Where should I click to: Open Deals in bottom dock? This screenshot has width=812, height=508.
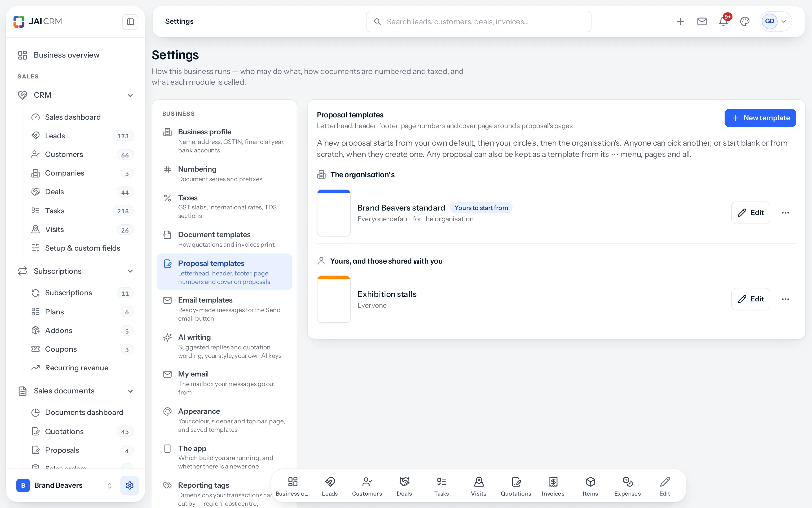(x=404, y=486)
